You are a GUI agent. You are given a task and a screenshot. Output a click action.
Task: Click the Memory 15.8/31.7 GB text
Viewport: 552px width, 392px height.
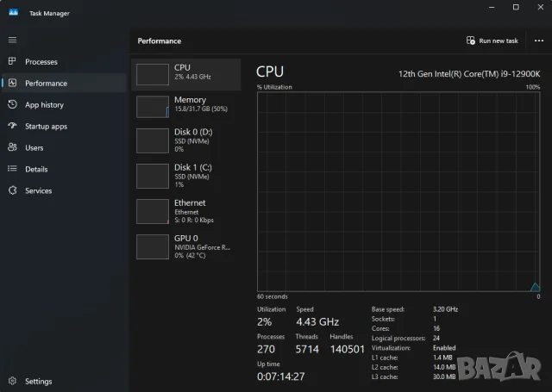[x=201, y=109]
